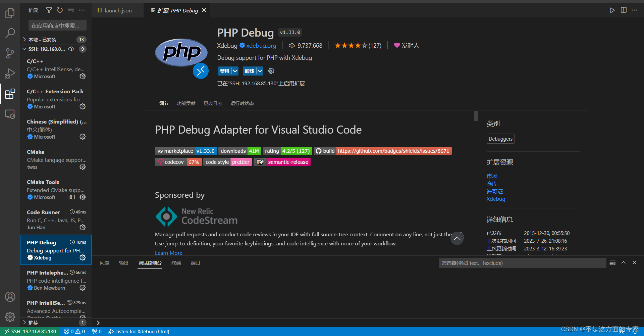
Task: Open editor more actions menu
Action: click(634, 10)
